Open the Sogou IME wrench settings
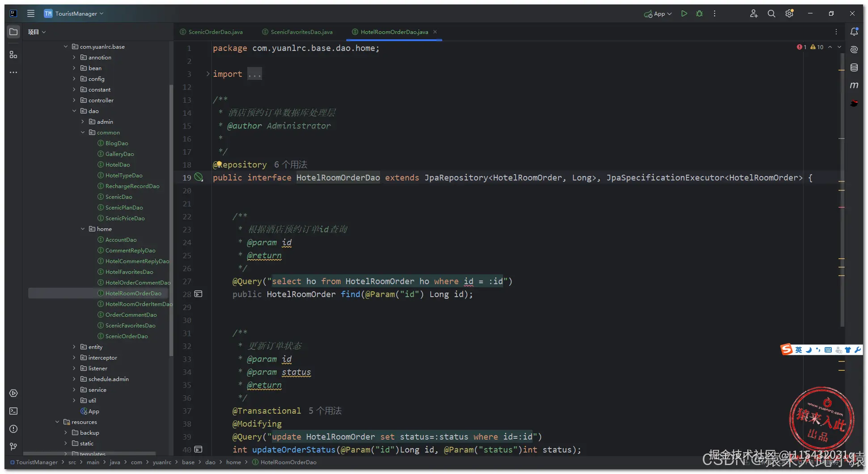 pyautogui.click(x=857, y=350)
